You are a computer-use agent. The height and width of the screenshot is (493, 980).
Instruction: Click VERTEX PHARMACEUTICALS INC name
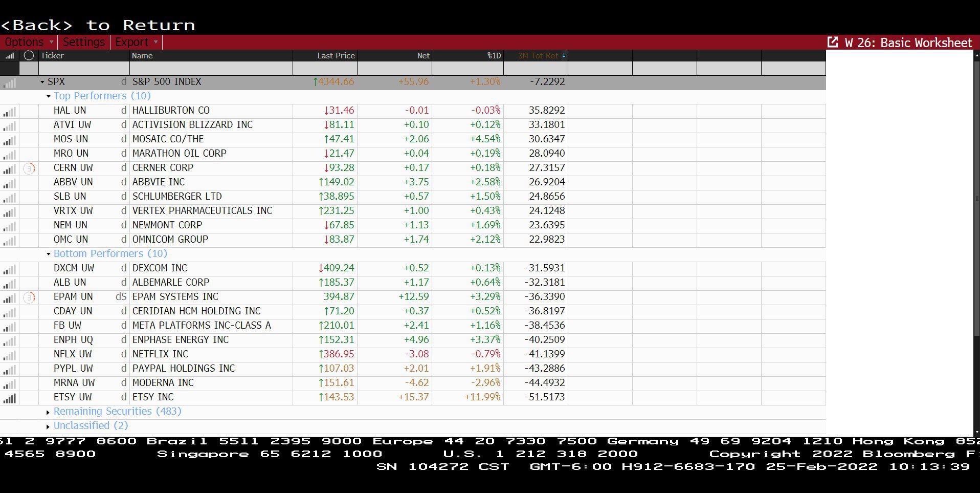point(202,210)
